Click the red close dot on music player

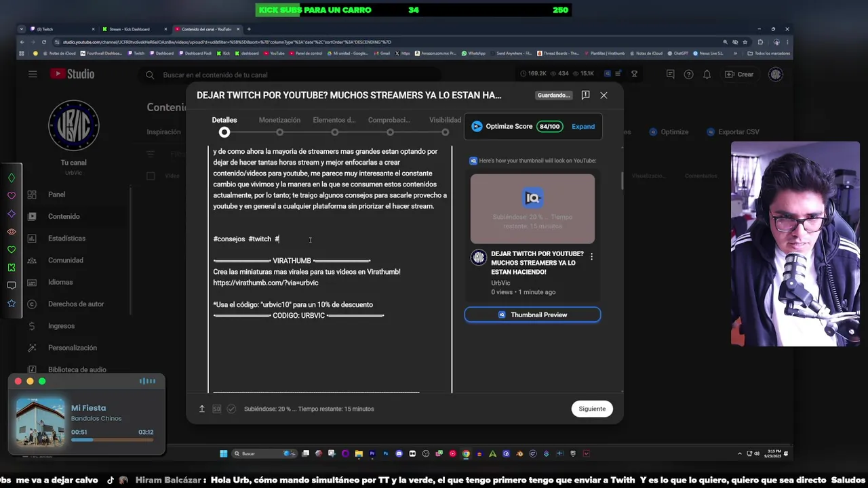click(18, 382)
